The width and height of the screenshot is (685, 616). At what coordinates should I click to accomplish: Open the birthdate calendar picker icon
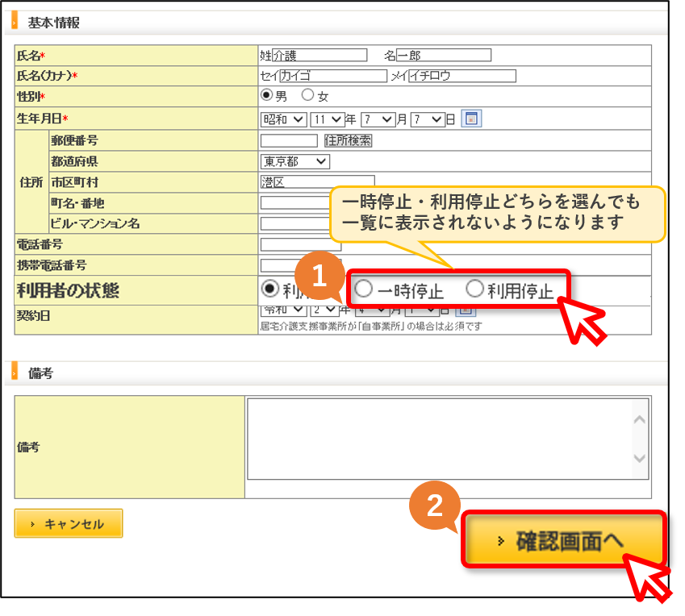click(x=471, y=119)
